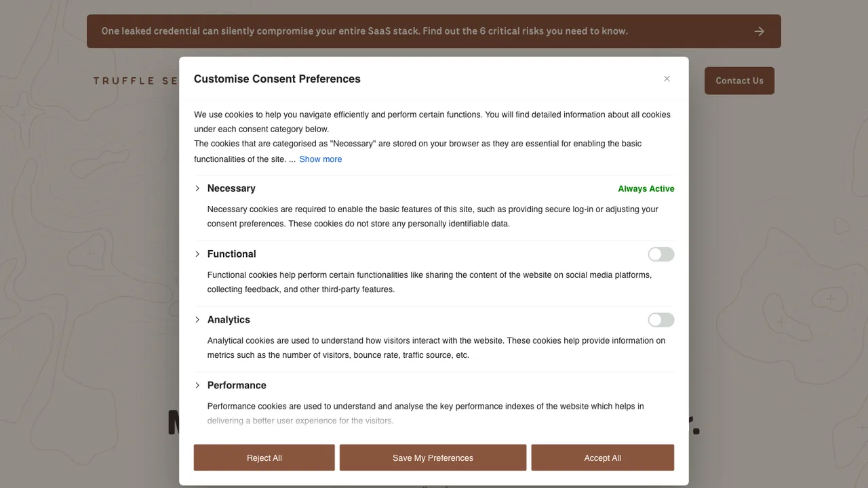Select the Necessary category heading

(231, 188)
